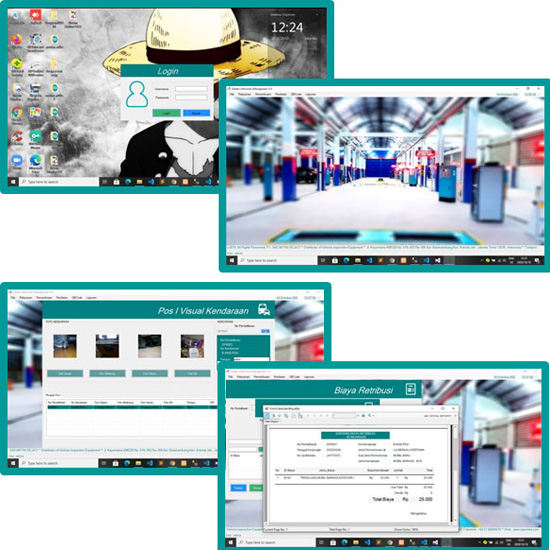Screen dimensions: 550x550
Task: Click Print Report icon in report viewer toolbar
Action: (x=273, y=415)
